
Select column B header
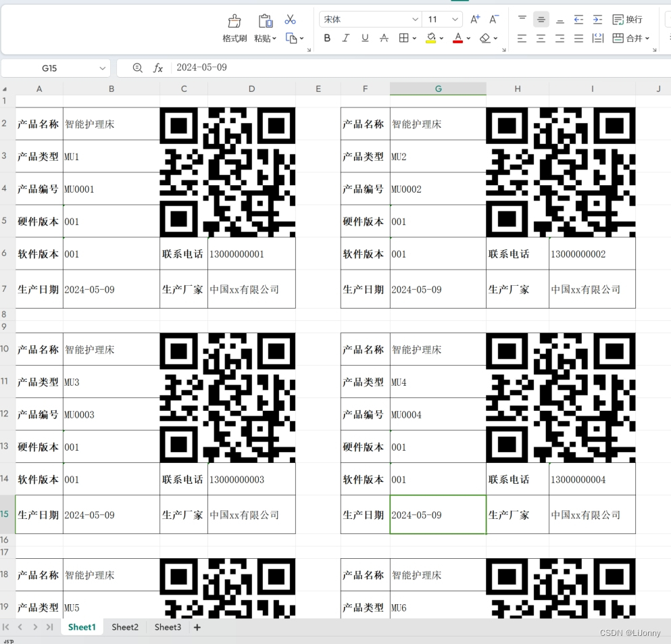[x=111, y=89]
